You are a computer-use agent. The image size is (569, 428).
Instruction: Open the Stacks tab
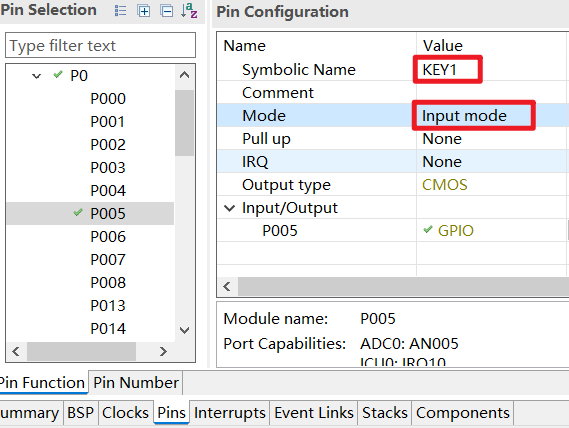[385, 413]
